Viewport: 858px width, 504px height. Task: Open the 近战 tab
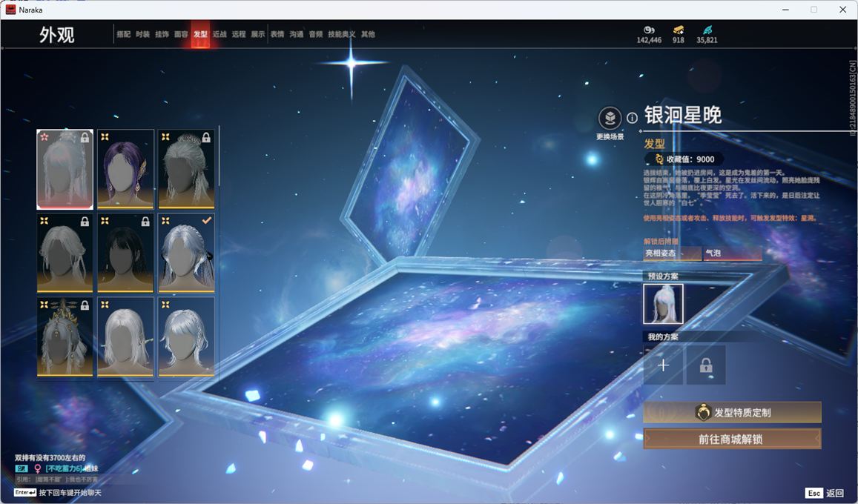pyautogui.click(x=220, y=34)
